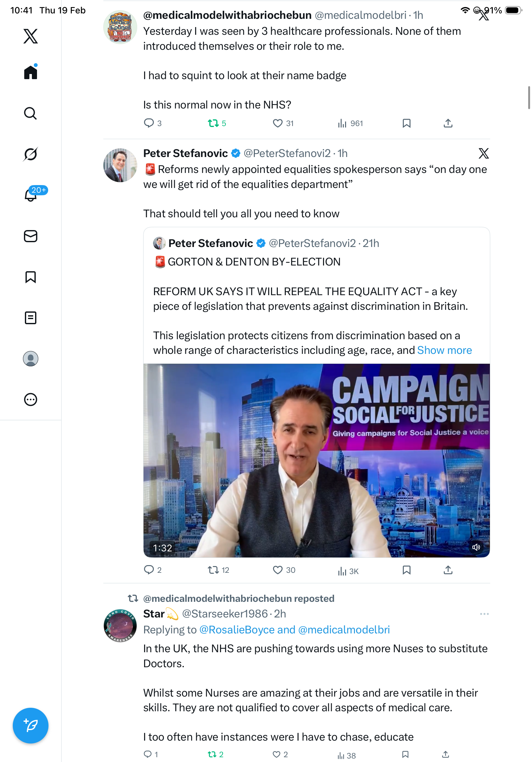The height and width of the screenshot is (762, 532).
Task: Like the Peter Stefanovic post
Action: pyautogui.click(x=277, y=570)
